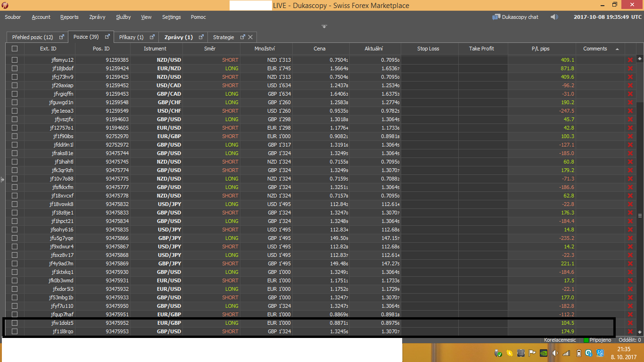Viewport: 644px width, 362px height.
Task: Expand the collapsed top panel via the double arrow
Action: coord(324,26)
